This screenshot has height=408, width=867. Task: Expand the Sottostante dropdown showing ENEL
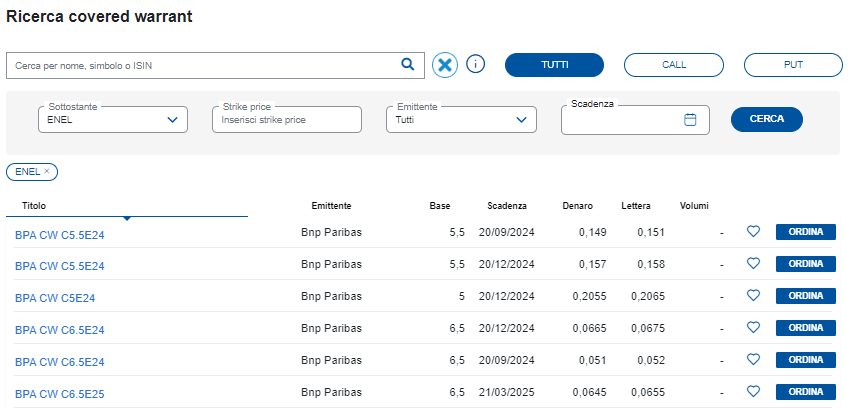coord(113,119)
